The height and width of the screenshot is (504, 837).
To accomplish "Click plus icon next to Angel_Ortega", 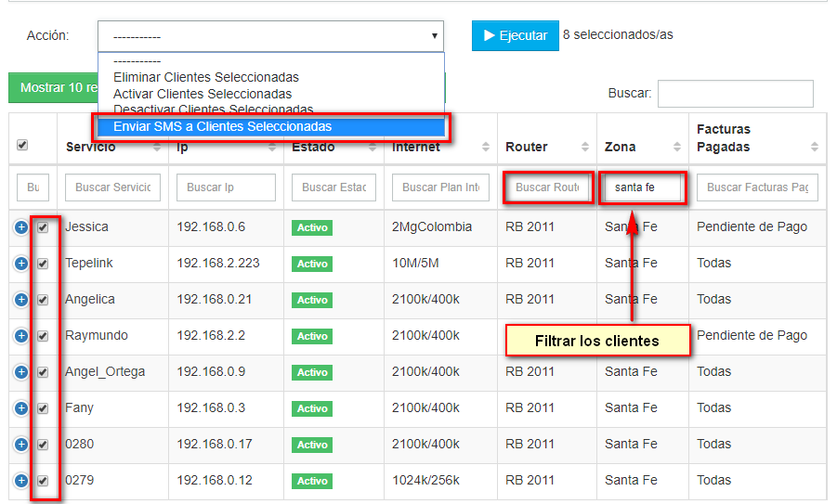I will click(x=21, y=372).
